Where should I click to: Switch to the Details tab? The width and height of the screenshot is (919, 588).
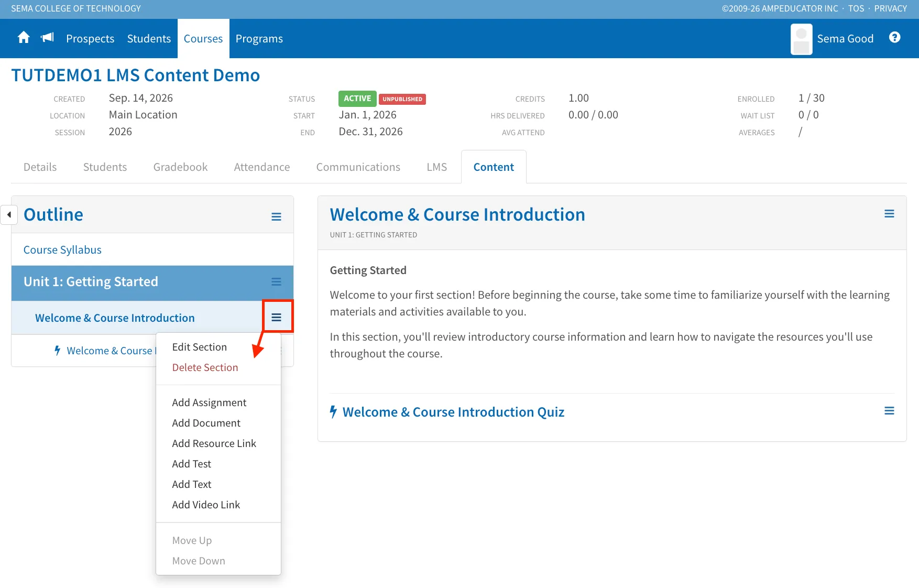(x=40, y=167)
